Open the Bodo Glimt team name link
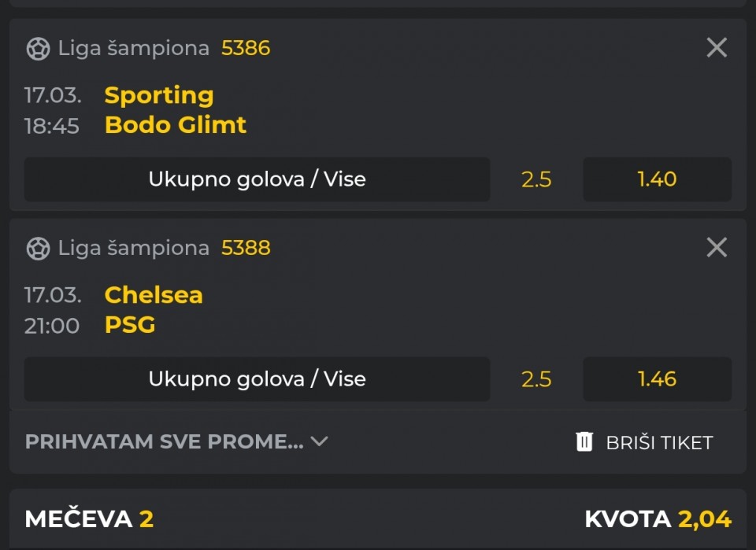Image resolution: width=756 pixels, height=550 pixels. pyautogui.click(x=176, y=125)
